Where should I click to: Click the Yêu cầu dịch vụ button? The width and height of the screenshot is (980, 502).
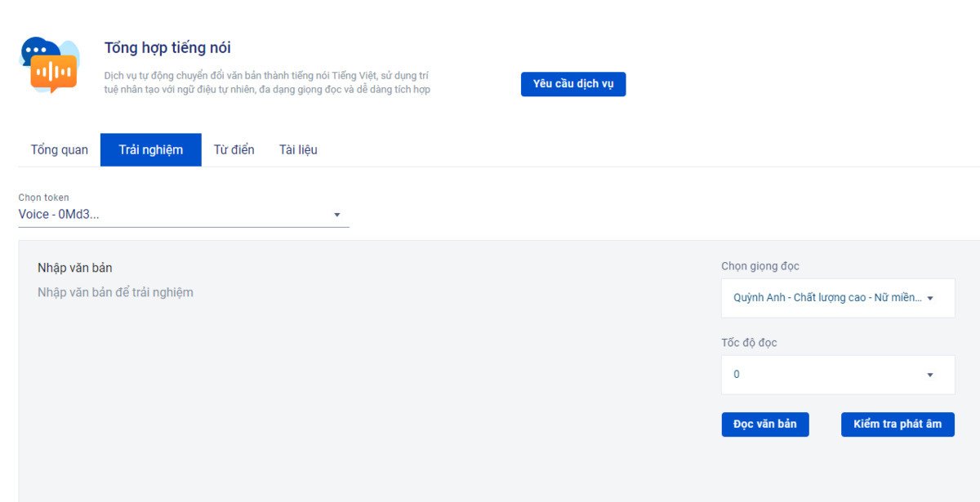coord(573,84)
